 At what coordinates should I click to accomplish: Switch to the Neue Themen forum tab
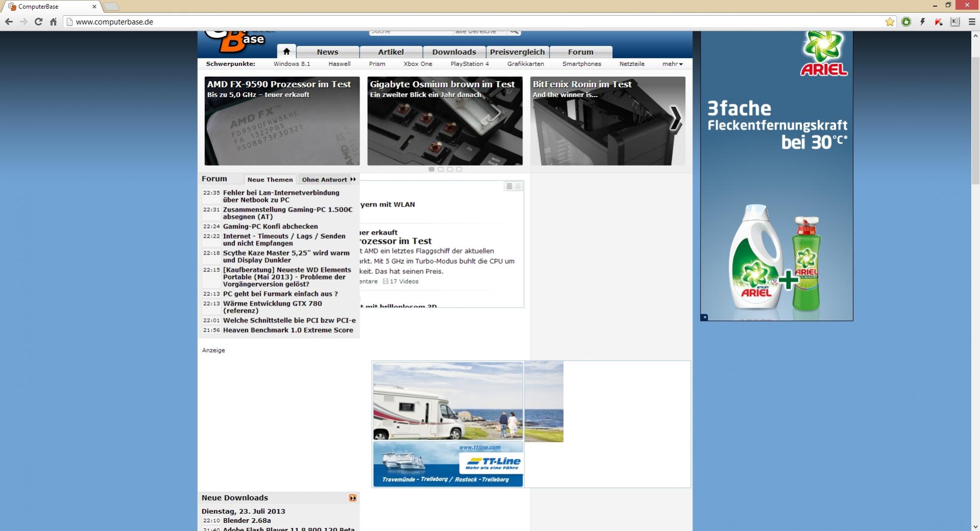[x=270, y=179]
